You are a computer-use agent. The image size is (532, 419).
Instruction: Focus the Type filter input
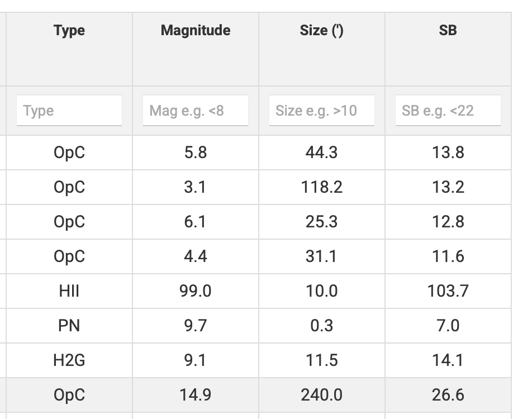(69, 110)
